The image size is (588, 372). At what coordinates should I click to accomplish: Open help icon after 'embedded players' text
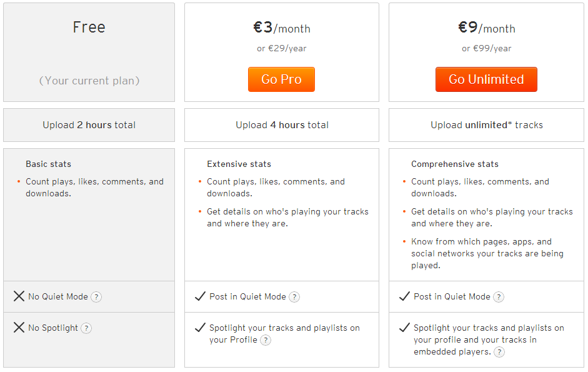(x=499, y=352)
